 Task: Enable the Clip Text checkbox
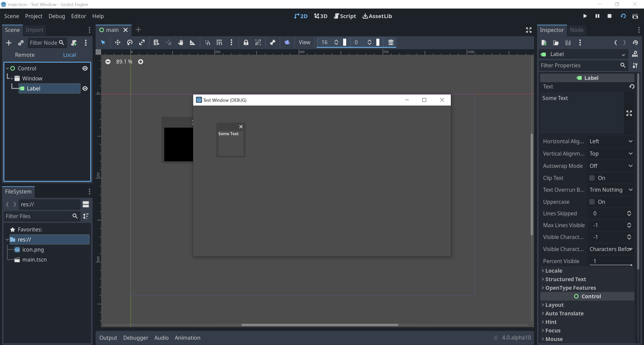(x=592, y=178)
